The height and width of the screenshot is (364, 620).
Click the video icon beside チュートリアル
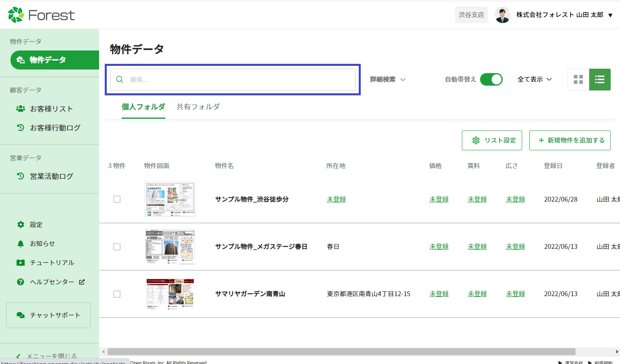point(21,263)
